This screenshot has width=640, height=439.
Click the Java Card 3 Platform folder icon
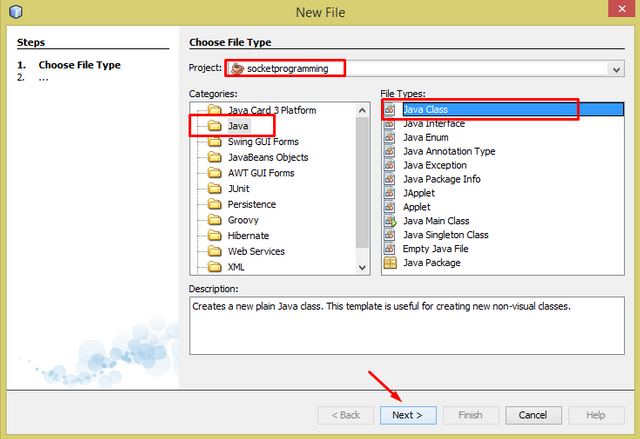(x=215, y=110)
